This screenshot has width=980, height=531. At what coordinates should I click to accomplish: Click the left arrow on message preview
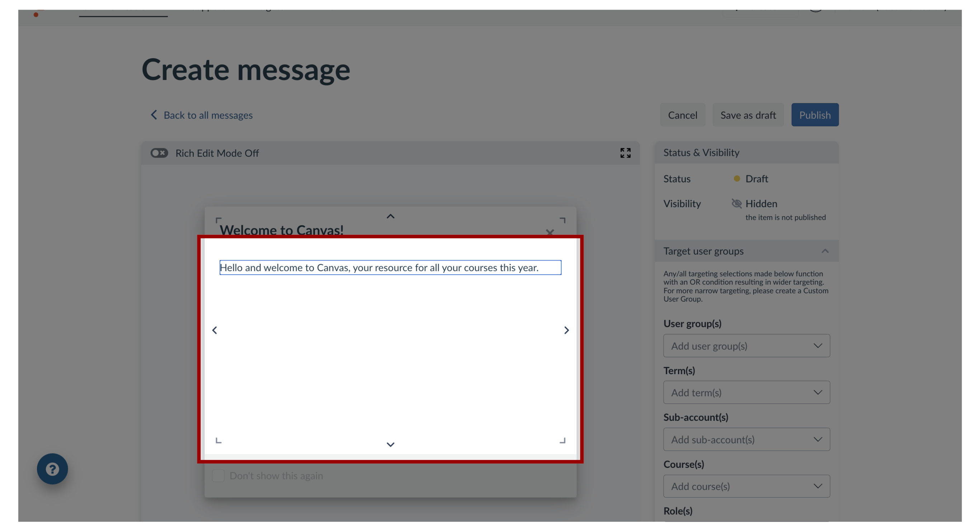(x=215, y=330)
